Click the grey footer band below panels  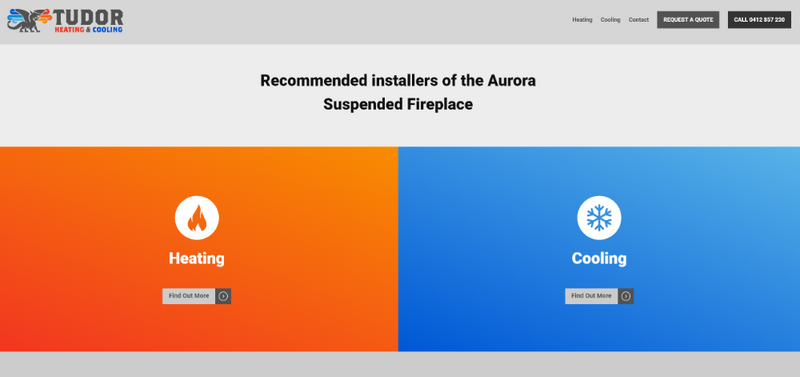tap(400, 364)
